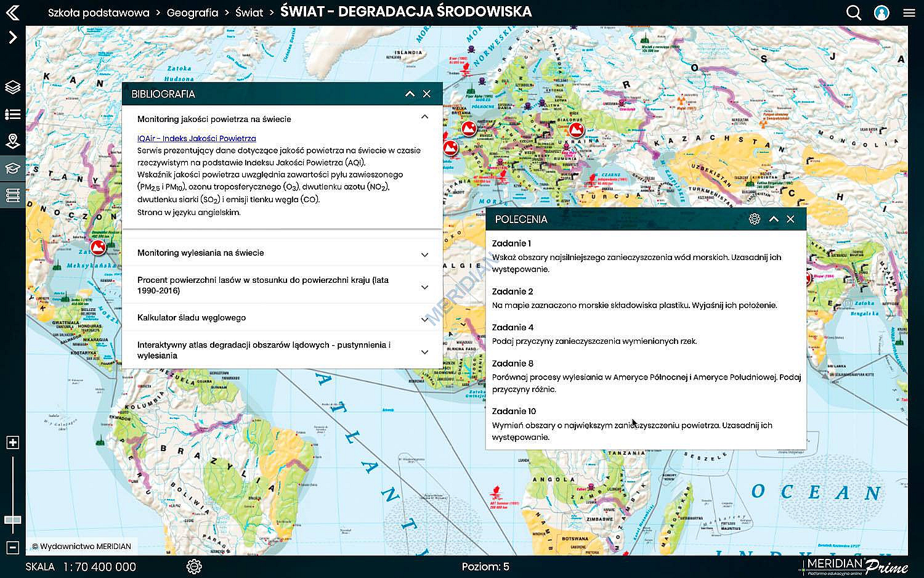
Task: Expand Procent powierzchni lasów section
Action: coord(424,287)
